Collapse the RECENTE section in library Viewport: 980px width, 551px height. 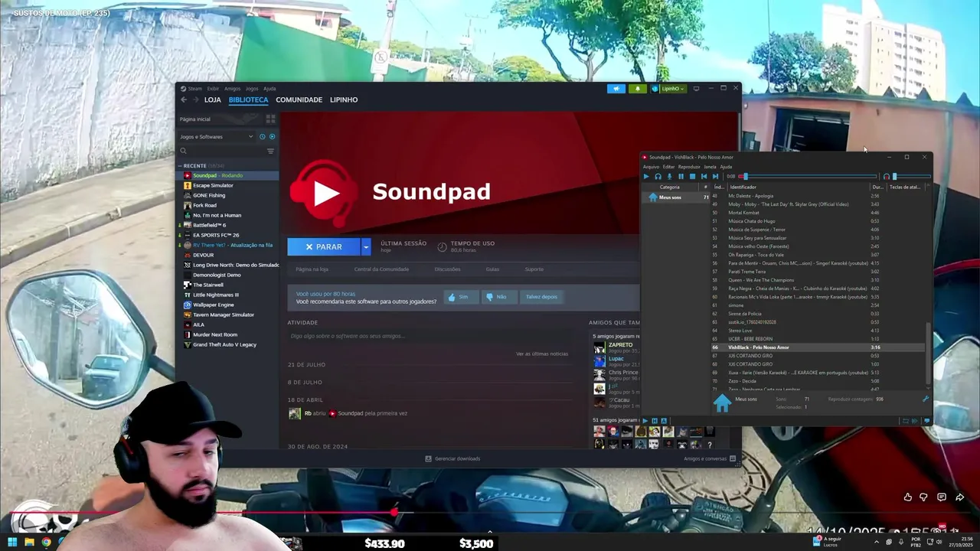tap(181, 165)
